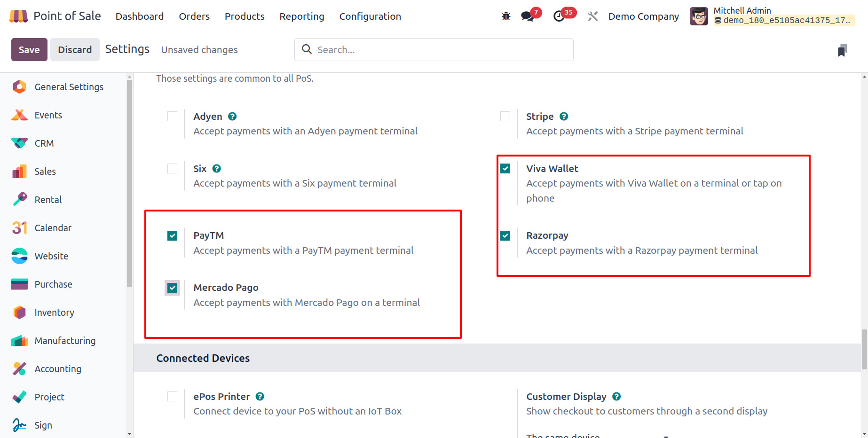
Task: Enable the ePos Printer checkbox
Action: [173, 396]
